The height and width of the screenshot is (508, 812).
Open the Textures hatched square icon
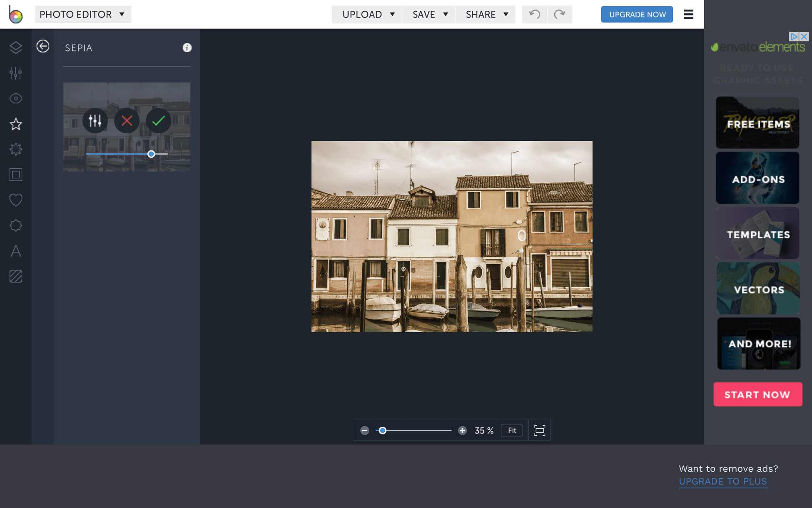[16, 276]
